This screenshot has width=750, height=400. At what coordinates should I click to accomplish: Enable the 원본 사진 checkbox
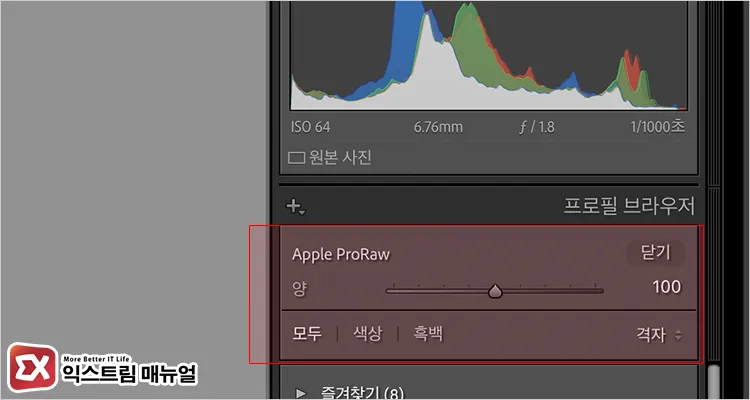(x=297, y=158)
